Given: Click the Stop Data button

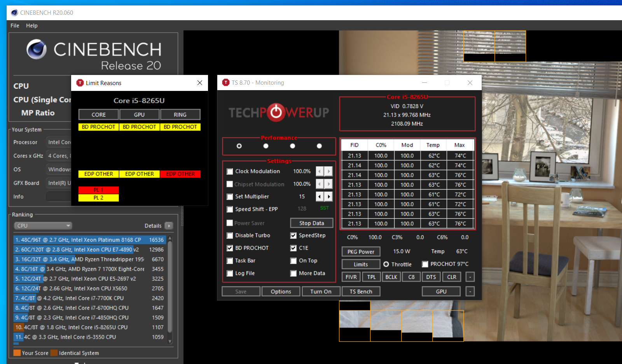Looking at the screenshot, I should click(312, 223).
